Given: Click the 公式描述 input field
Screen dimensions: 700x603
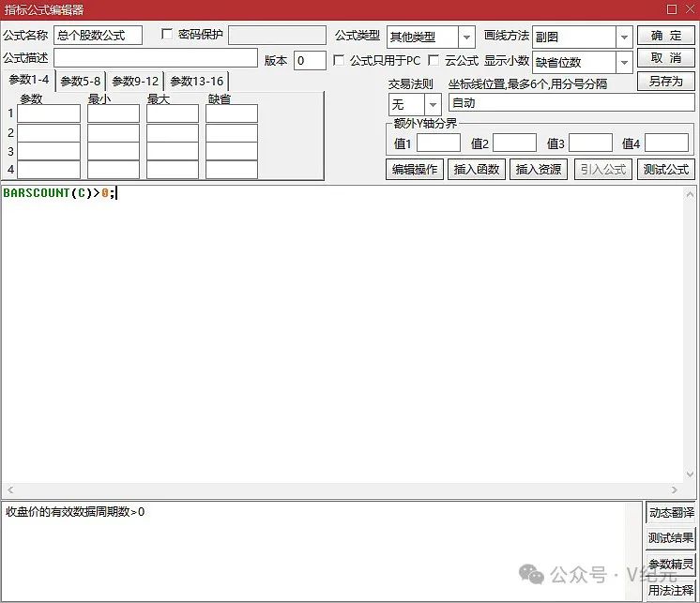Looking at the screenshot, I should tap(156, 58).
